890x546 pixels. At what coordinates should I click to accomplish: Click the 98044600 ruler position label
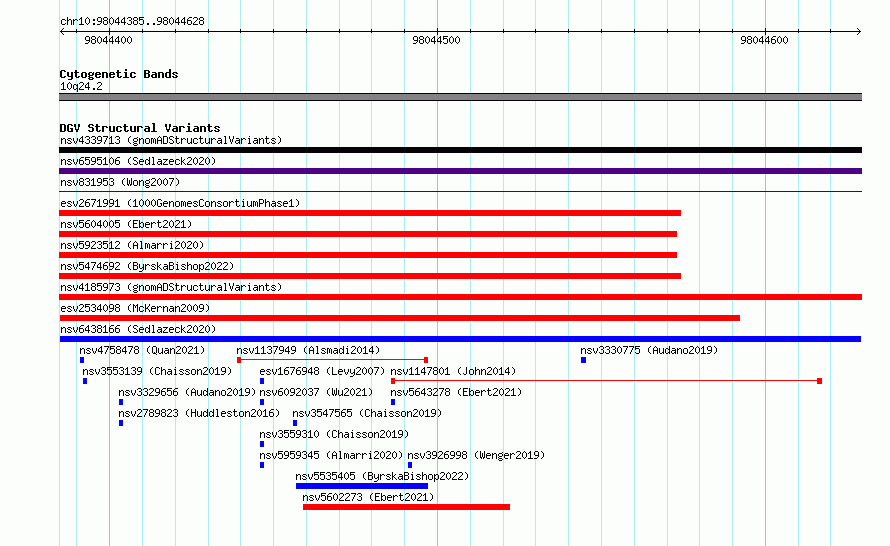point(764,40)
